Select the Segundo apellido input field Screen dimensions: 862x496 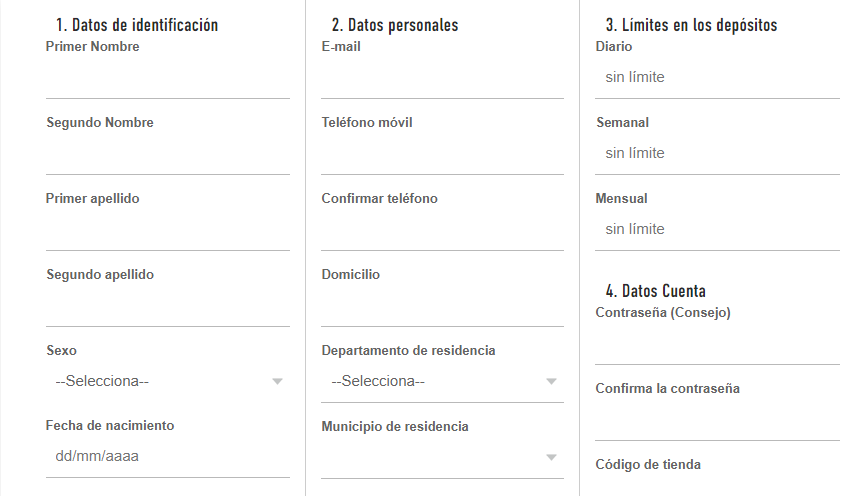[167, 306]
